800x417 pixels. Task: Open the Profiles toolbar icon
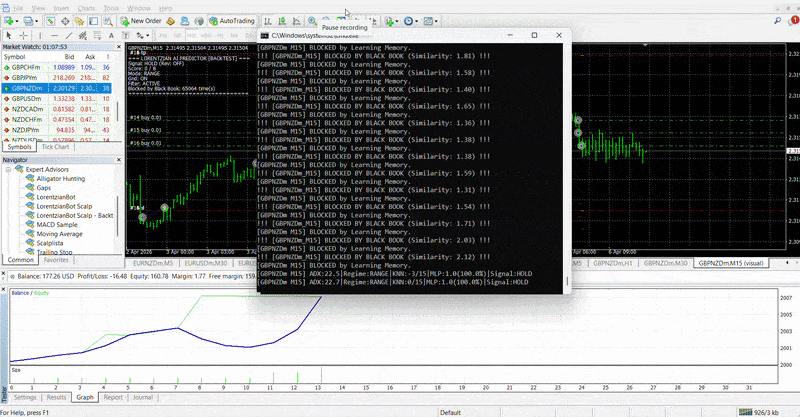tap(28, 21)
